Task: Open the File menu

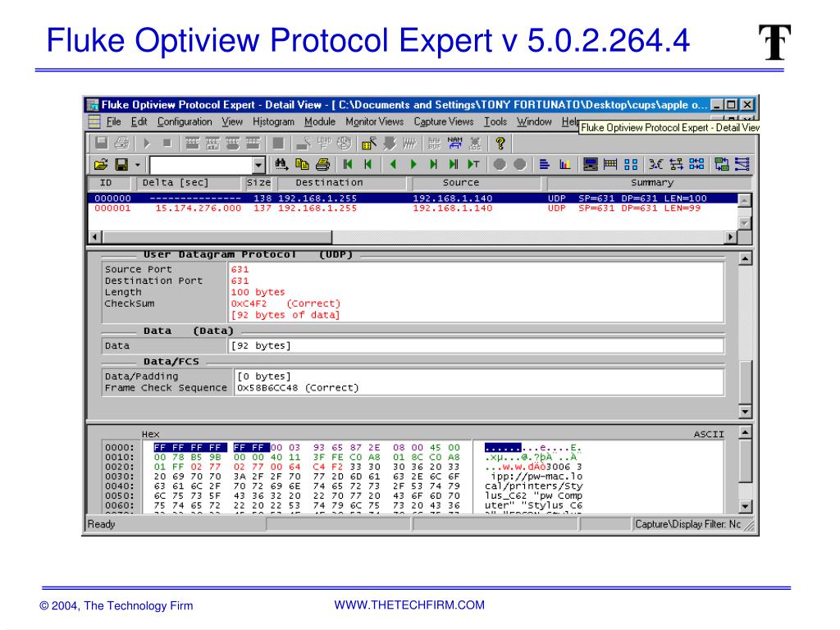Action: click(x=113, y=121)
